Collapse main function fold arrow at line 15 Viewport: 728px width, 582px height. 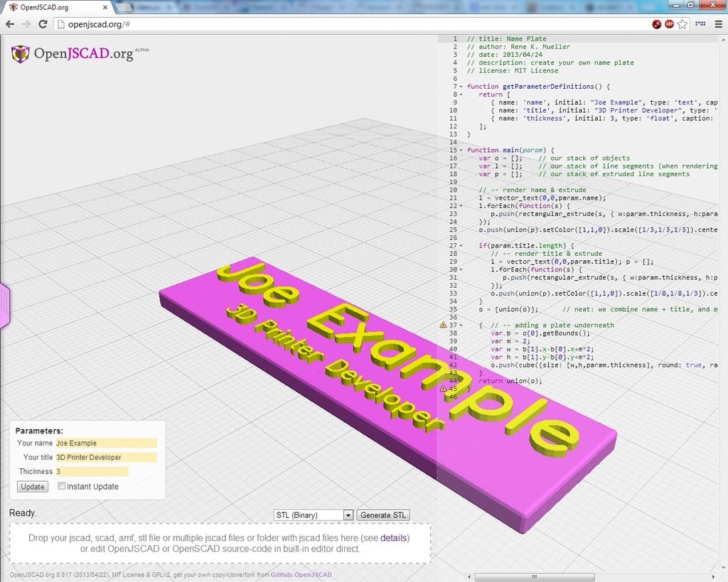click(461, 151)
